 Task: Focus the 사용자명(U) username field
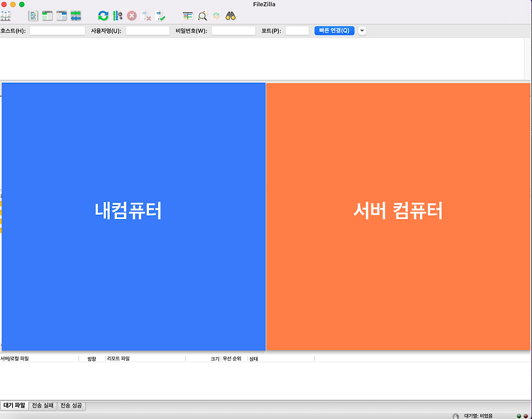(x=148, y=31)
